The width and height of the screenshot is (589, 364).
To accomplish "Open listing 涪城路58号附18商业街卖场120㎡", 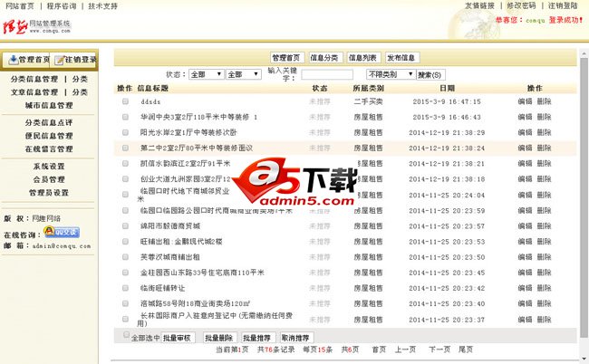I will (196, 303).
